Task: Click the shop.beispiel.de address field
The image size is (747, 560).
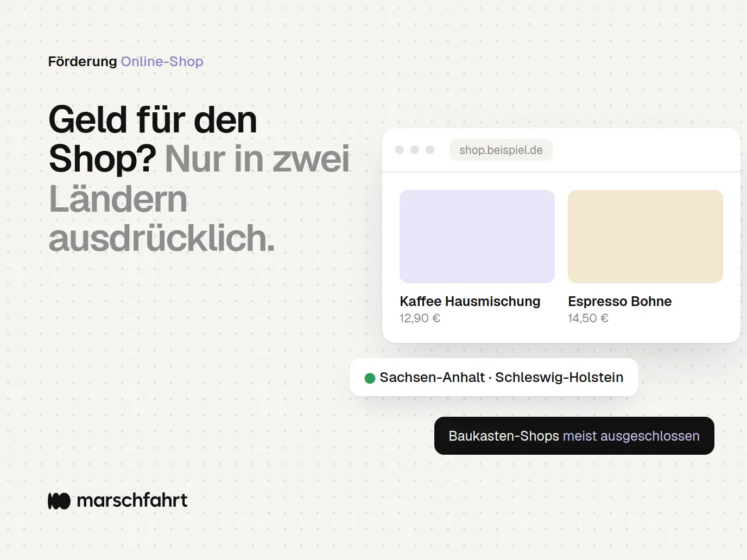Action: pos(501,150)
